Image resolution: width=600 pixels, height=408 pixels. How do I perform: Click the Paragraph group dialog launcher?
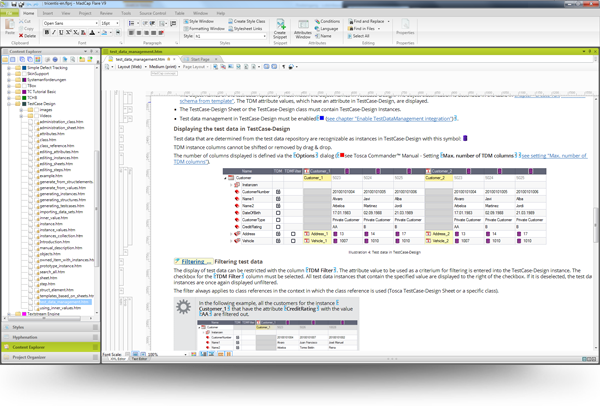(x=176, y=43)
